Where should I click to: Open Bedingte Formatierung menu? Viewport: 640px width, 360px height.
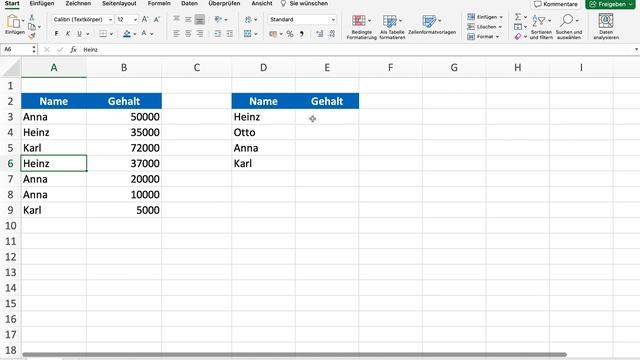(362, 27)
